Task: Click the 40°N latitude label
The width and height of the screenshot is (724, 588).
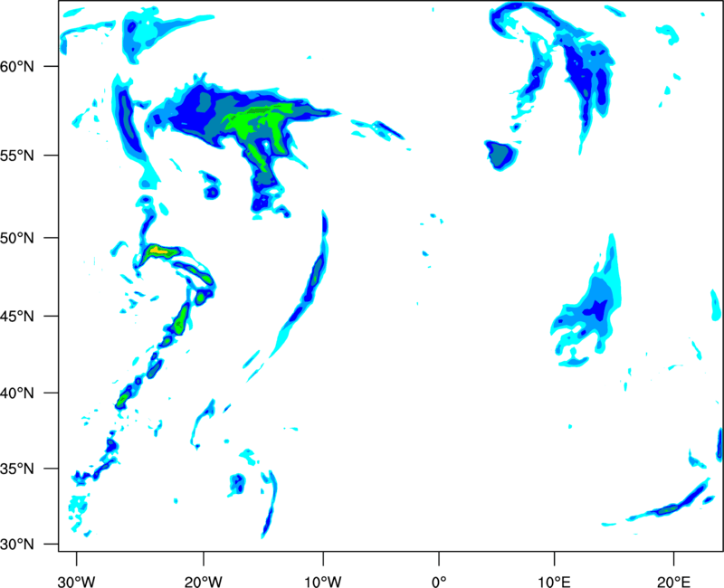Action: (17, 394)
